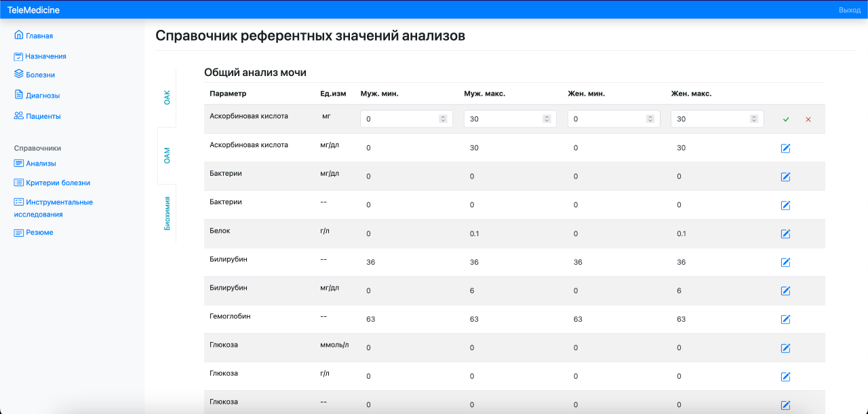Click the Диагнозы document icon
This screenshot has width=868, height=414.
click(19, 95)
